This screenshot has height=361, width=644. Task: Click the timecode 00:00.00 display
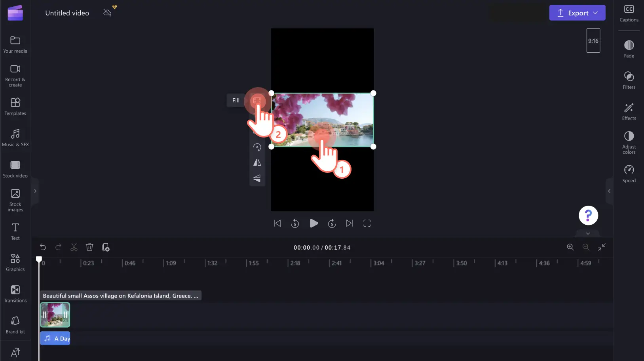pyautogui.click(x=306, y=248)
